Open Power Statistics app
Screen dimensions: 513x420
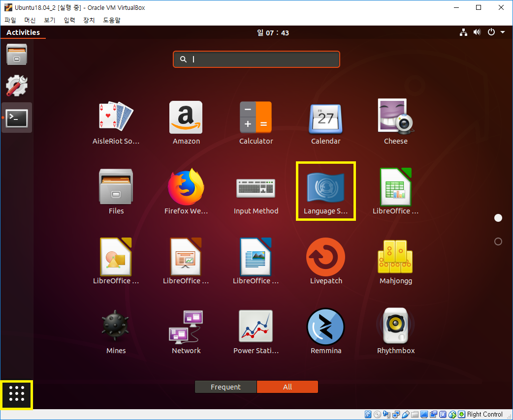click(256, 332)
